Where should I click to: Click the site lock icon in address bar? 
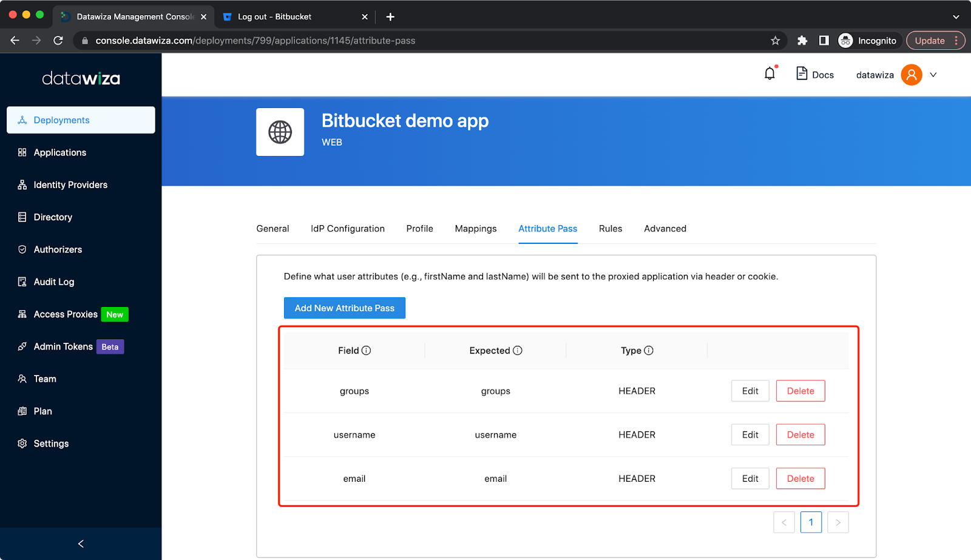pyautogui.click(x=85, y=41)
